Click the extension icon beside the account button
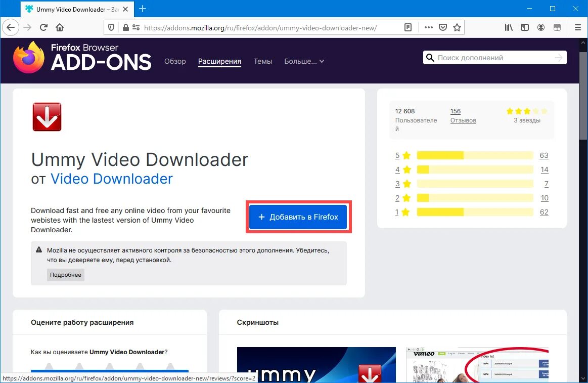 pos(557,27)
